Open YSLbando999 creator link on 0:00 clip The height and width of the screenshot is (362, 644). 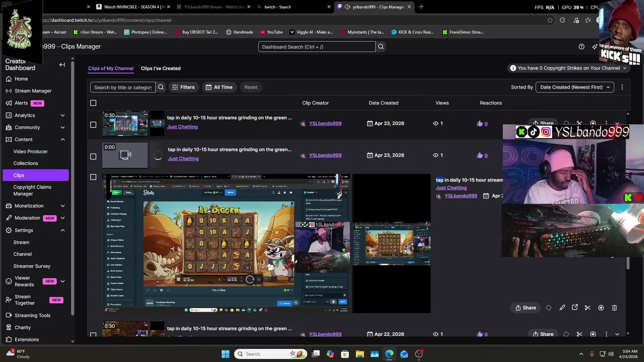point(325,155)
